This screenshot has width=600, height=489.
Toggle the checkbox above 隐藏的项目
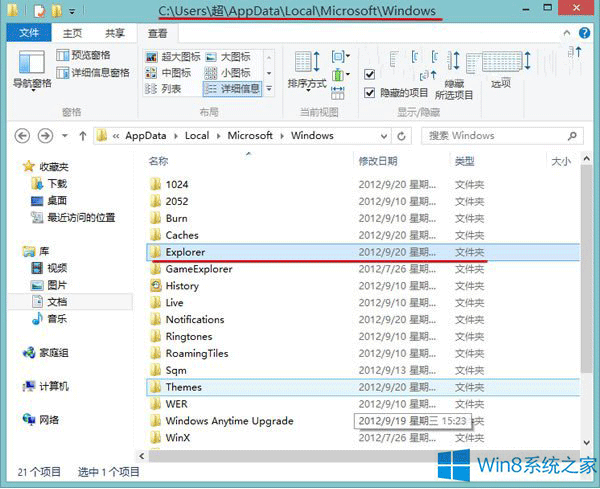[x=370, y=74]
